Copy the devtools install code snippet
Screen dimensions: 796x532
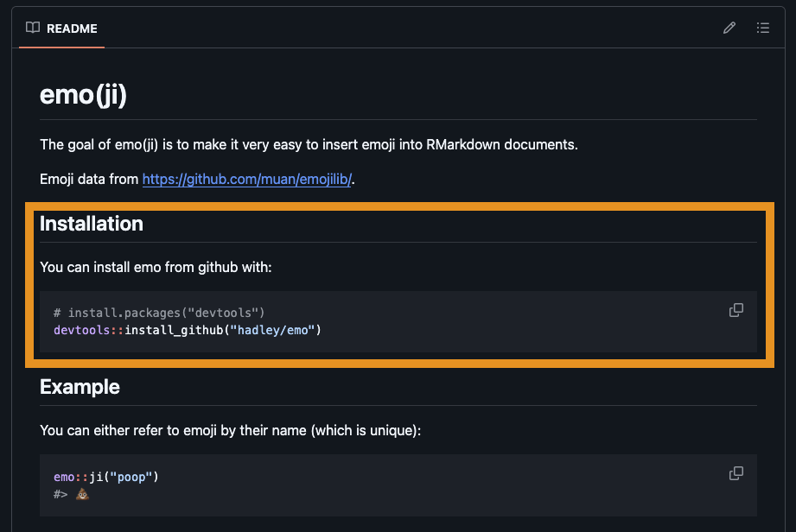pyautogui.click(x=736, y=310)
